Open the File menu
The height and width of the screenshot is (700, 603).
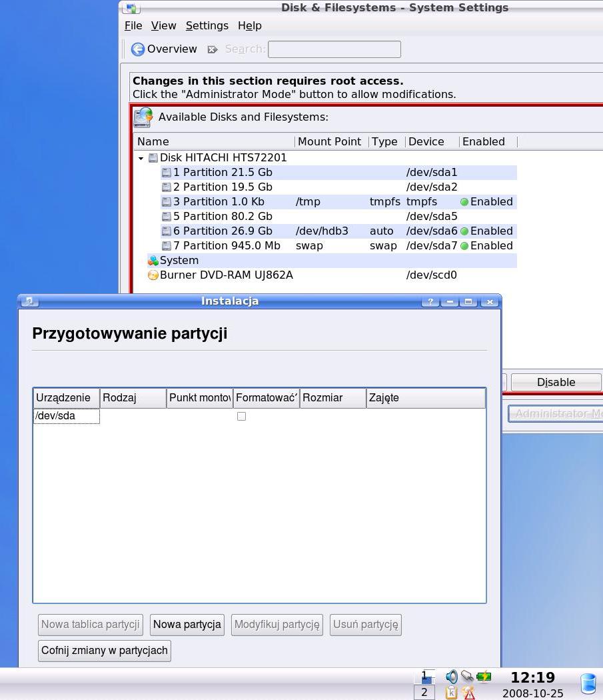point(133,25)
